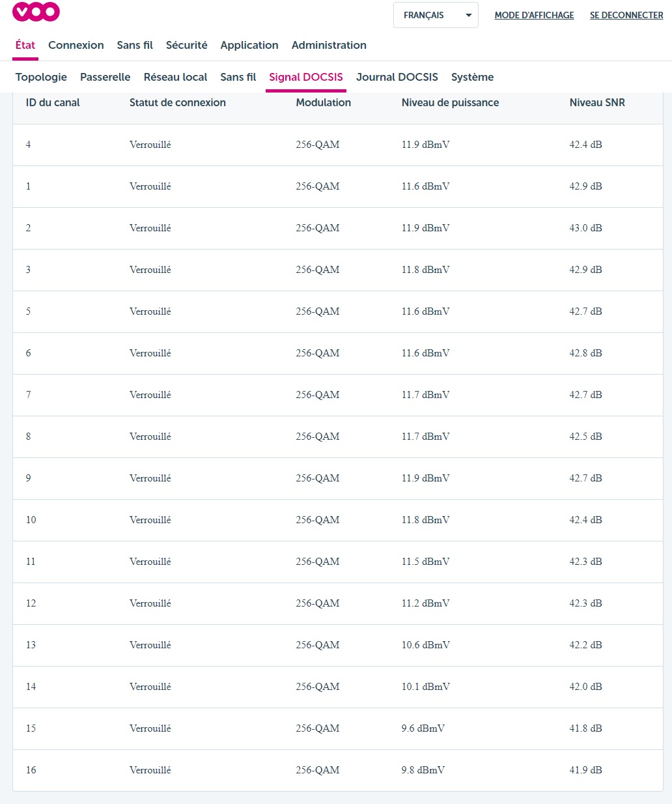Viewport: 672px width, 804px height.
Task: Open the Passerelle tab
Action: click(x=105, y=77)
